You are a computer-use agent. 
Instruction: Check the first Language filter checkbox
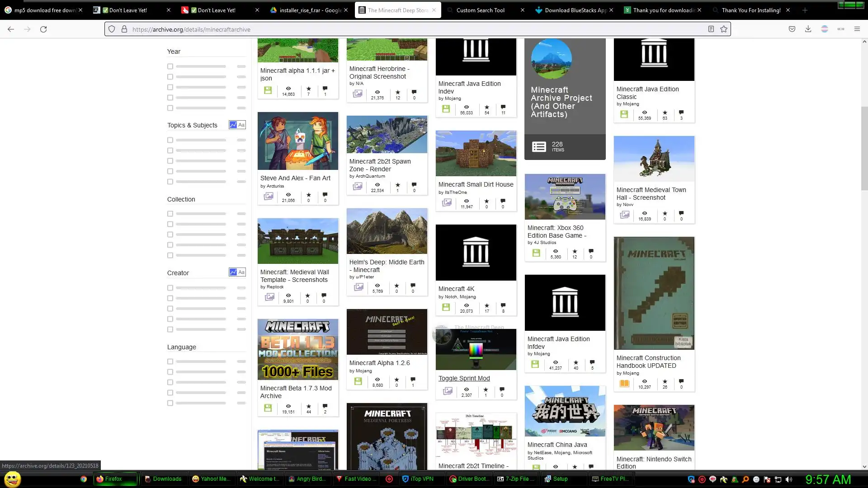coord(170,361)
